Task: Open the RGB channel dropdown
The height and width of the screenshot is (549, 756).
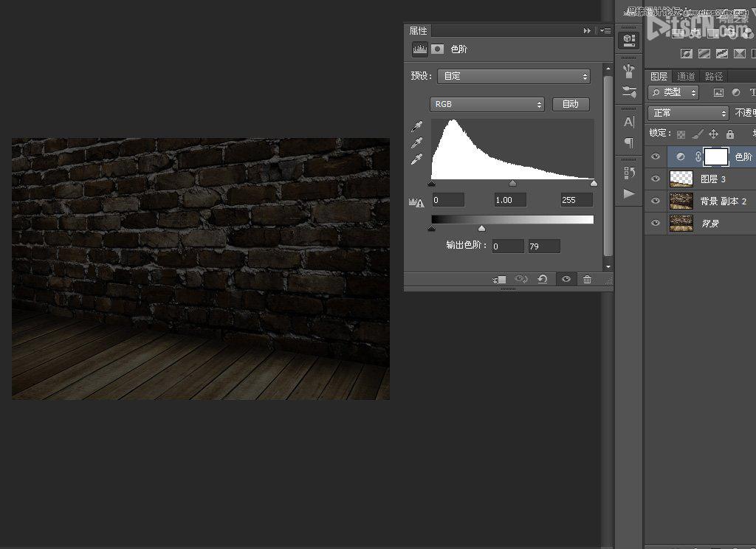Action: click(x=487, y=104)
